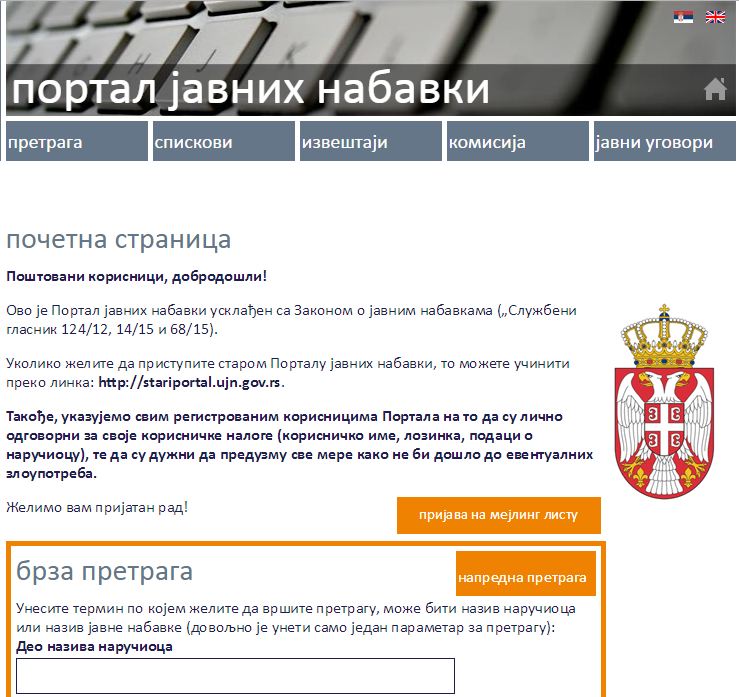This screenshot has width=739, height=697.
Task: Click the брза претрага heading
Action: 104,571
